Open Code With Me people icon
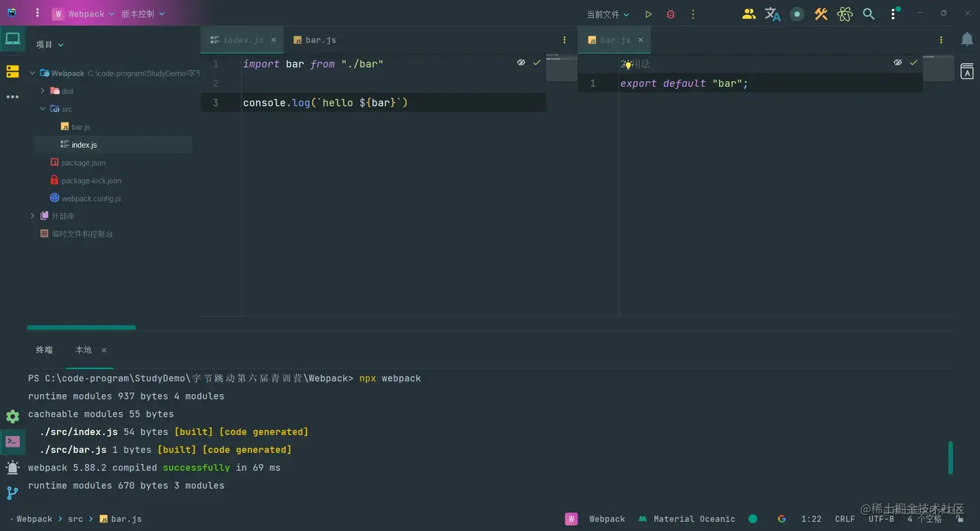This screenshot has height=531, width=980. tap(749, 14)
